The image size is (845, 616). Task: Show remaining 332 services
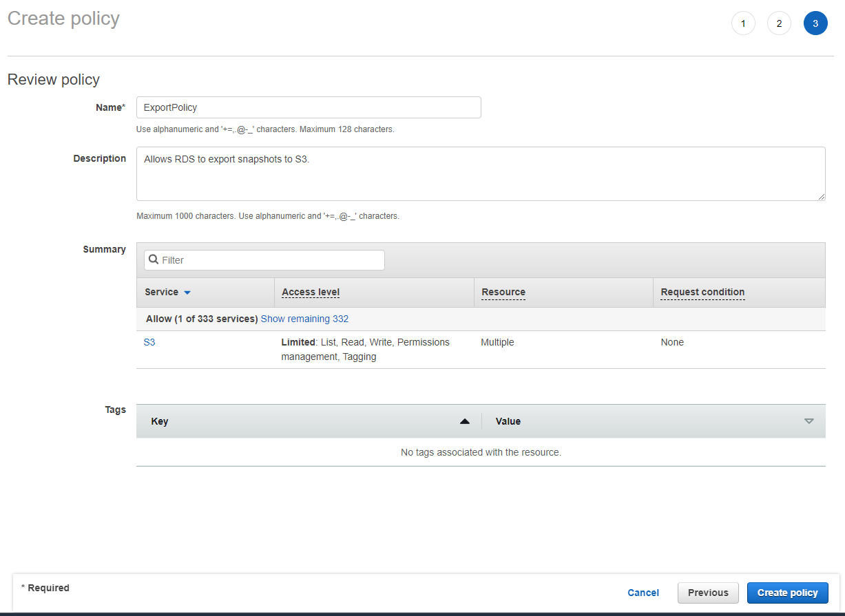[304, 319]
